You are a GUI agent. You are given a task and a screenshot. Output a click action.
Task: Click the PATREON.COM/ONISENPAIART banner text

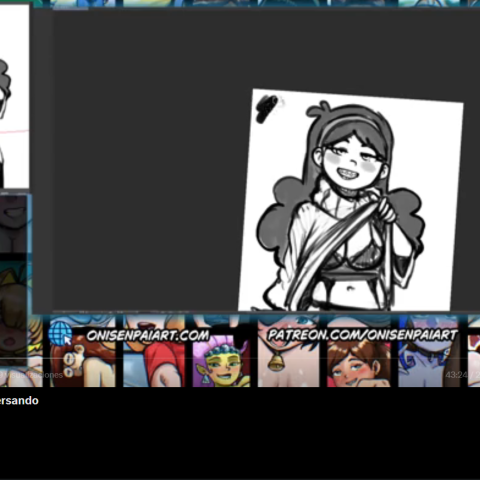coord(362,335)
